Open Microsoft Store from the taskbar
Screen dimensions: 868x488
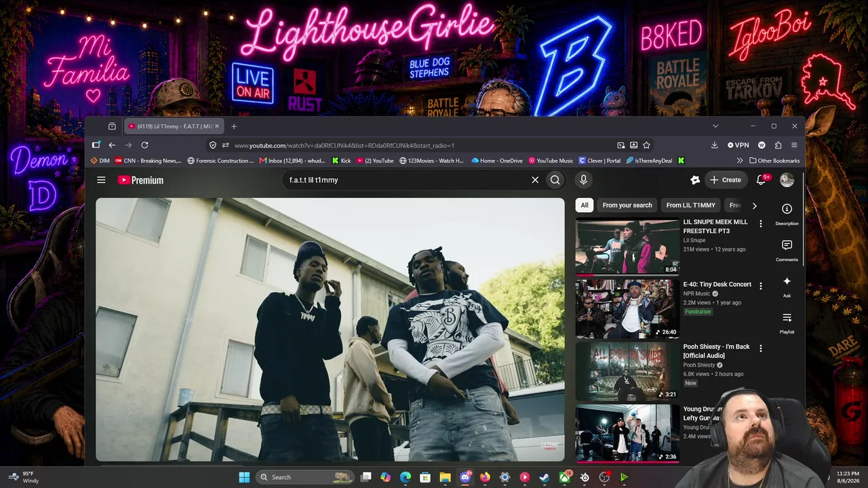(425, 477)
